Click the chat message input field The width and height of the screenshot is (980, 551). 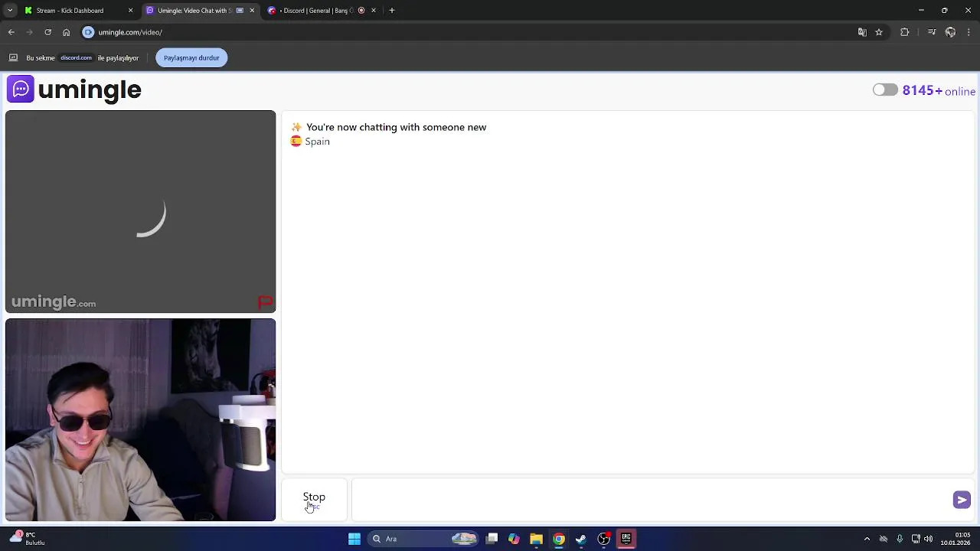(x=651, y=500)
